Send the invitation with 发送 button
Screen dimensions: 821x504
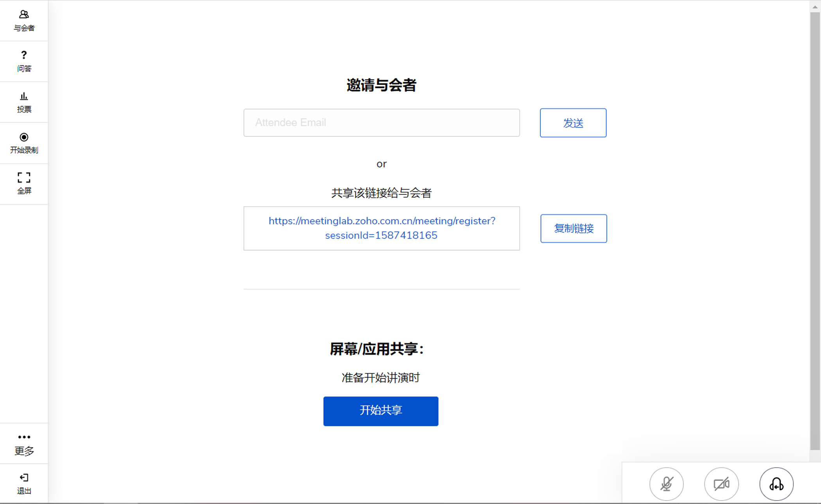pos(573,123)
